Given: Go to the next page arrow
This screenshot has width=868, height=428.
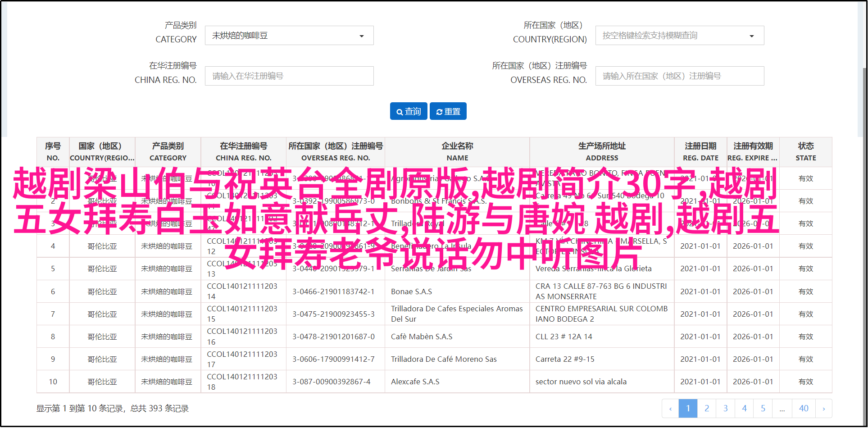Looking at the screenshot, I should tap(823, 409).
